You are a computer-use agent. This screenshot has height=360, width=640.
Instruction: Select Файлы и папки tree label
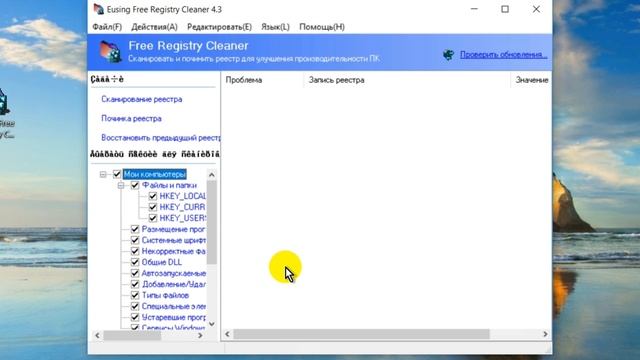tap(169, 185)
